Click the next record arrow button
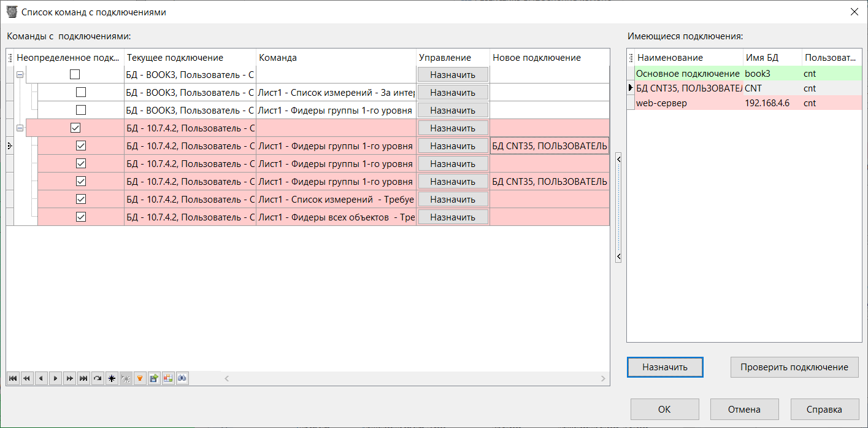The image size is (868, 428). pos(55,378)
